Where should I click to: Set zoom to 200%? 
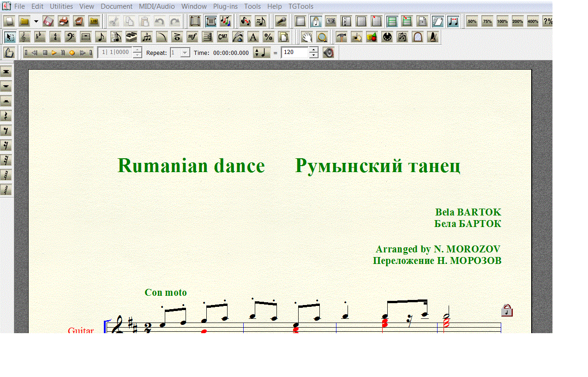coord(517,21)
